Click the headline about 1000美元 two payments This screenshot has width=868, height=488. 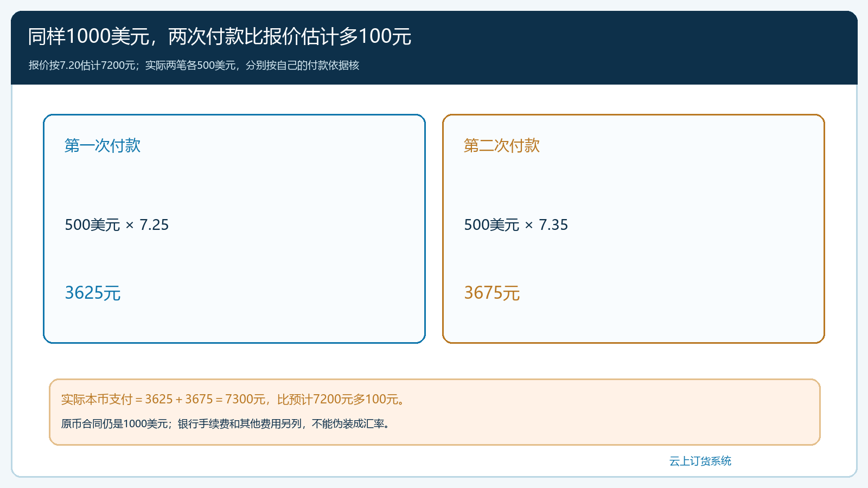click(x=220, y=36)
